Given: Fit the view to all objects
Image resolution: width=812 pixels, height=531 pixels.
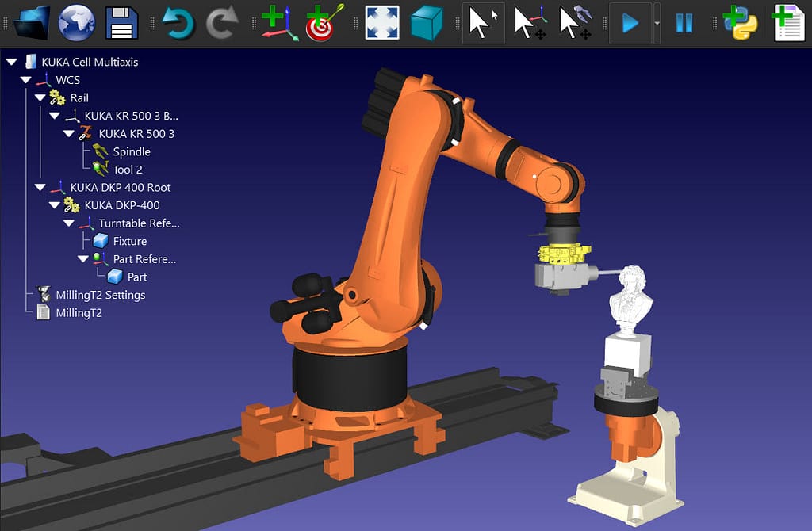Looking at the screenshot, I should click(381, 21).
